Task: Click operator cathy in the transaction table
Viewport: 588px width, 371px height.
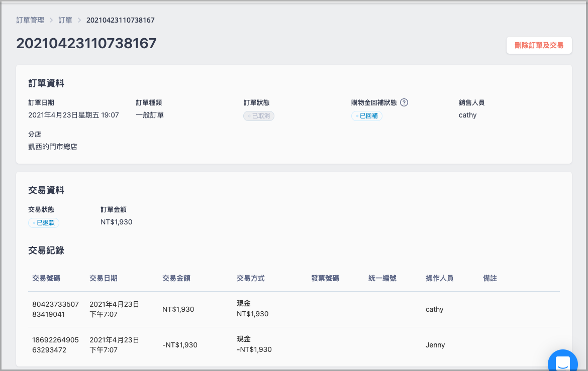Action: [434, 309]
